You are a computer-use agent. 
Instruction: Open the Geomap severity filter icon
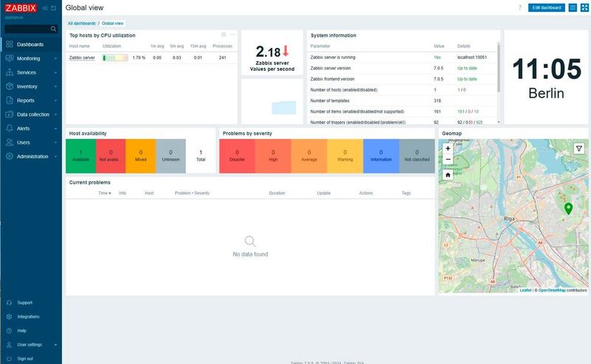(x=579, y=148)
